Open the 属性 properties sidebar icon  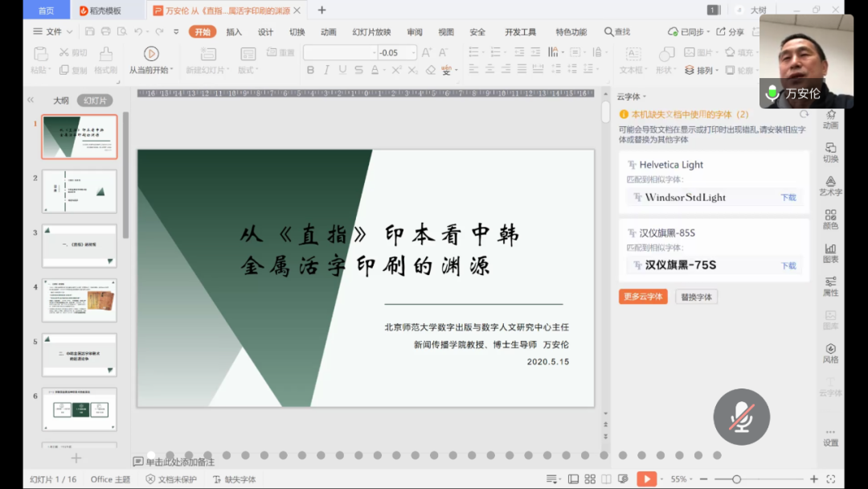click(830, 286)
